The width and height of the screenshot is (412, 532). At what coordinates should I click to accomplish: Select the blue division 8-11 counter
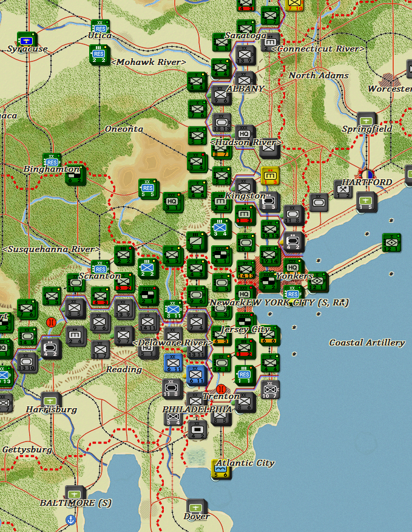[173, 310]
